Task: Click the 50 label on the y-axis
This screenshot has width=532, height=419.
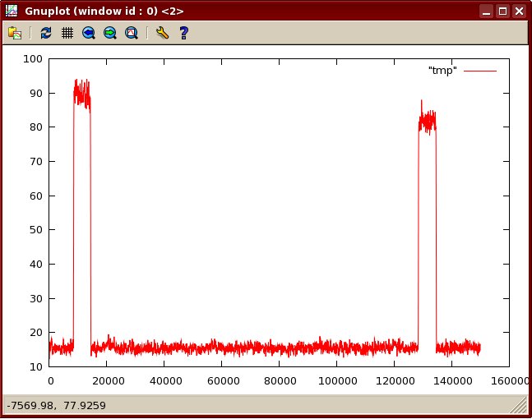Action: (36, 229)
